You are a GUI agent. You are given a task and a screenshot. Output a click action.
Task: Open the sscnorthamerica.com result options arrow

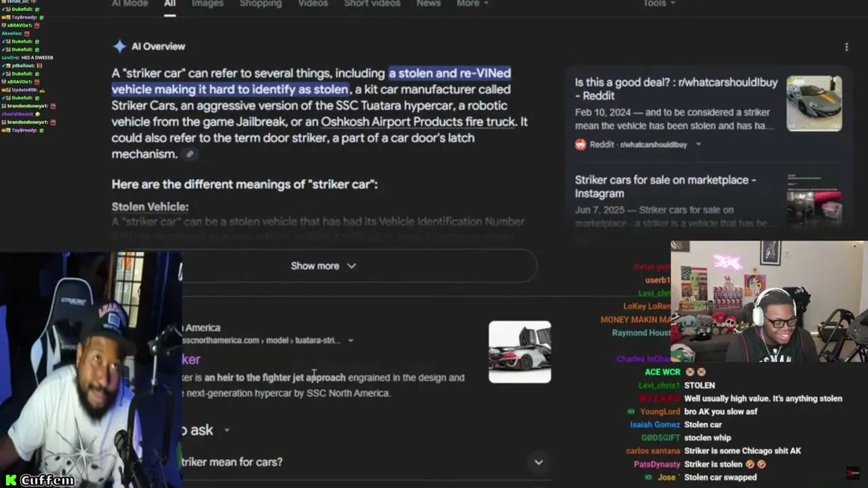tap(351, 340)
